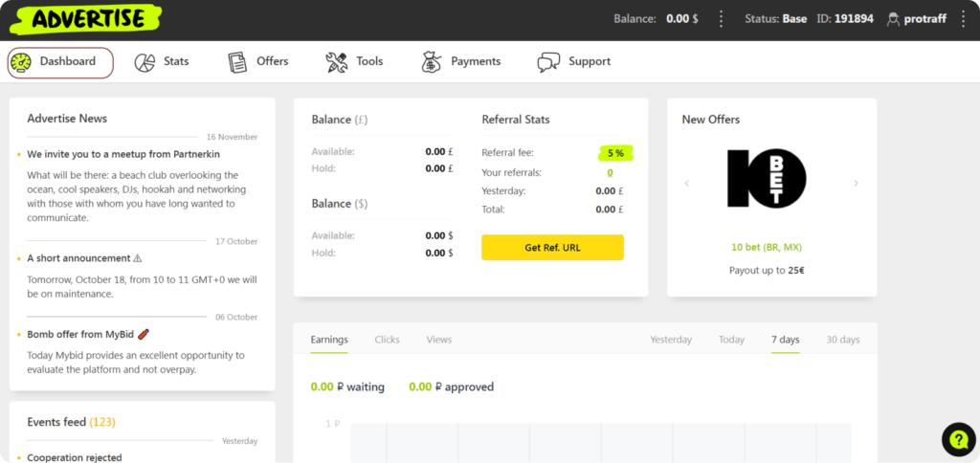The image size is (980, 463).
Task: Show previous offer with left arrow
Action: click(687, 183)
